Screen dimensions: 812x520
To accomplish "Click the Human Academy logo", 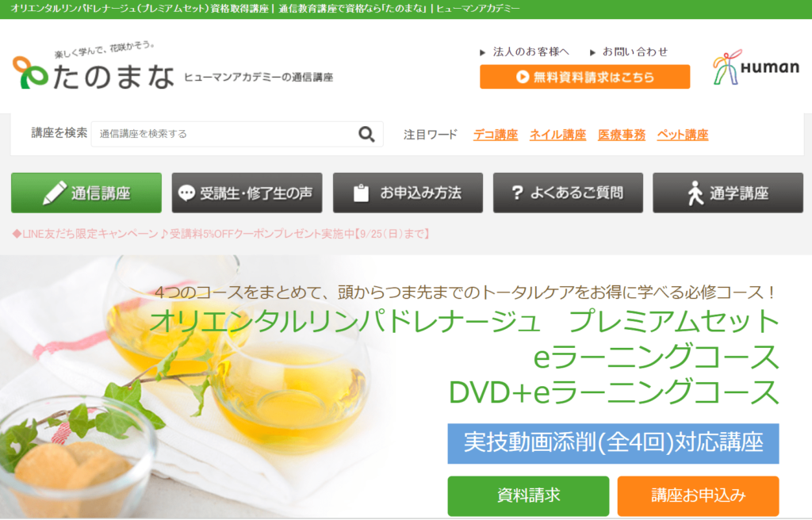I will (756, 67).
